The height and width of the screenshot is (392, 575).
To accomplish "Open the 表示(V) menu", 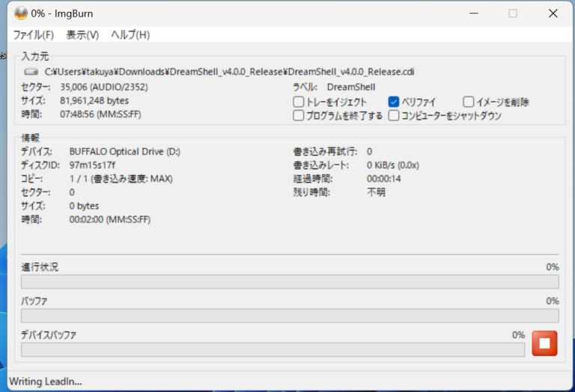I will (x=82, y=34).
